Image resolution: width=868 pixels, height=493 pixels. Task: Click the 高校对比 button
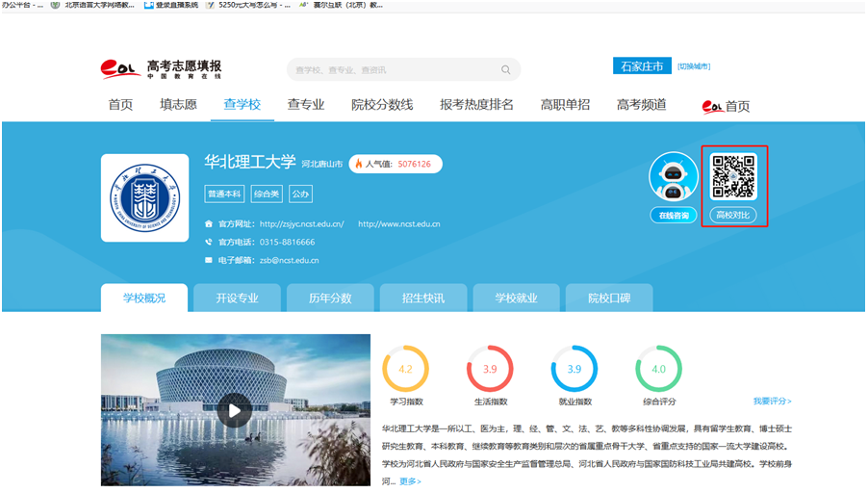click(x=733, y=215)
